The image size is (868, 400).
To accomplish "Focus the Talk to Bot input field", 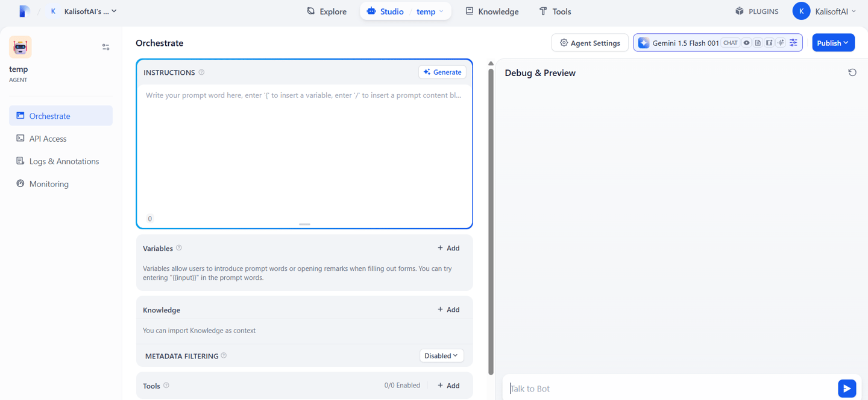I will click(670, 389).
